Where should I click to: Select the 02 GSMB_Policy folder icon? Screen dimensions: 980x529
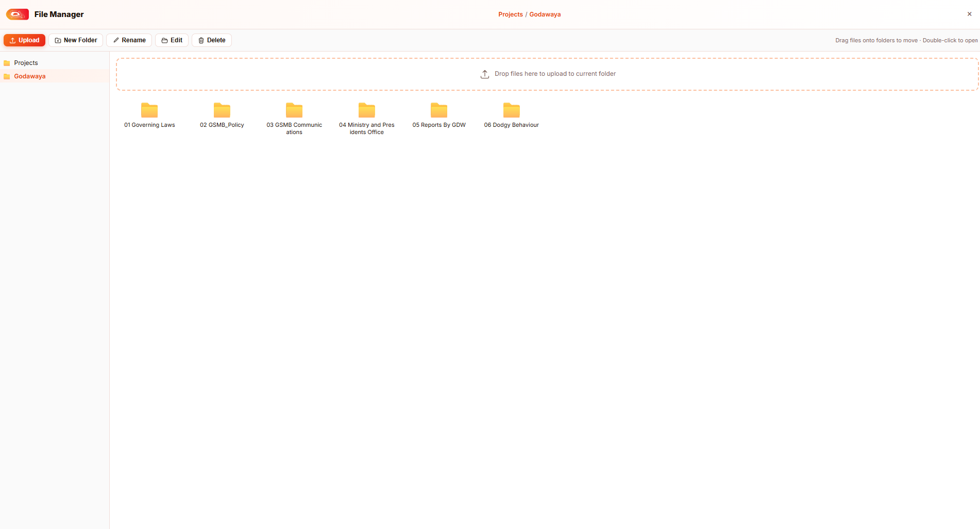pyautogui.click(x=222, y=110)
